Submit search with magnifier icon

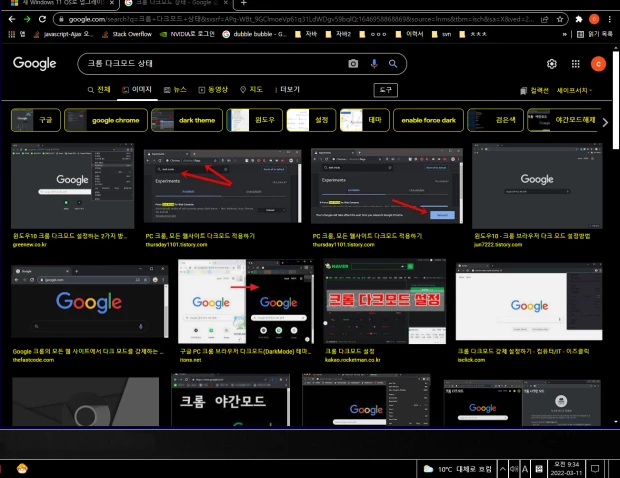click(x=393, y=64)
